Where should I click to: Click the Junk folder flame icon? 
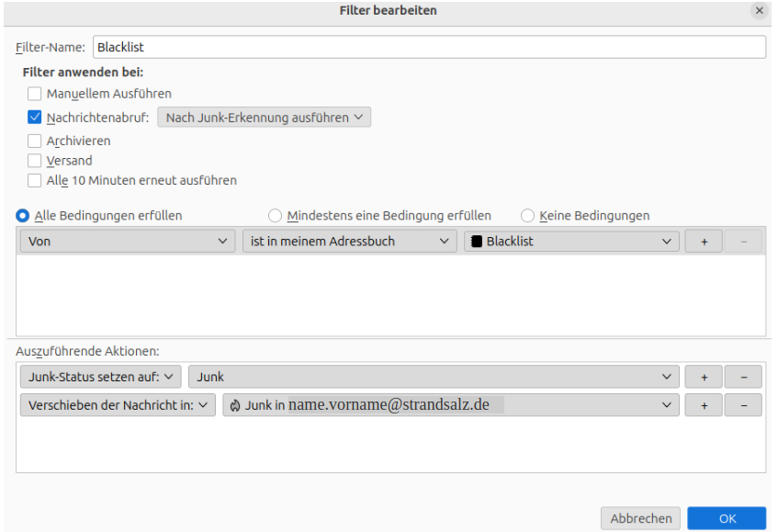[235, 405]
